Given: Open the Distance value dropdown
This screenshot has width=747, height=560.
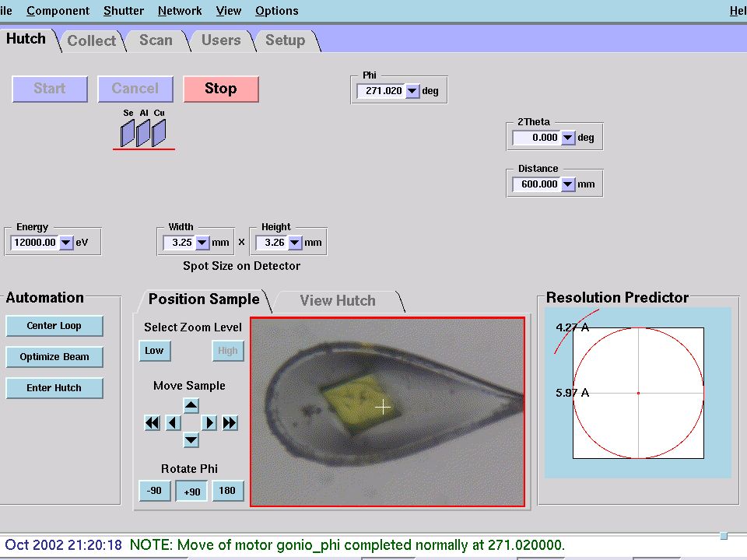Looking at the screenshot, I should click(567, 184).
